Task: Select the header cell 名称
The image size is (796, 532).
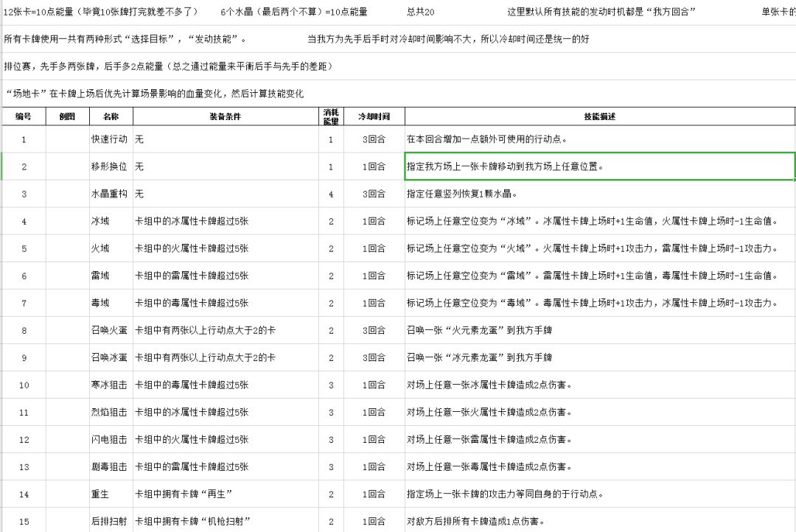Action: coord(111,116)
